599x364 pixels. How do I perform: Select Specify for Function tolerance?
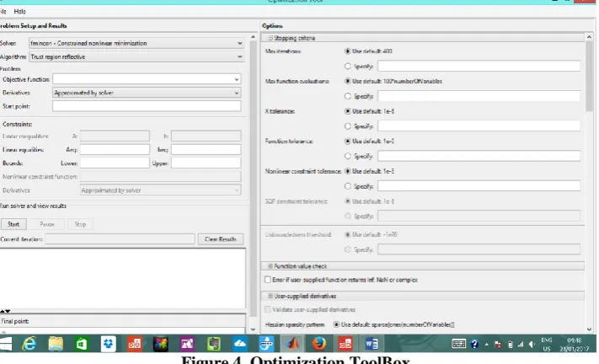pos(347,156)
